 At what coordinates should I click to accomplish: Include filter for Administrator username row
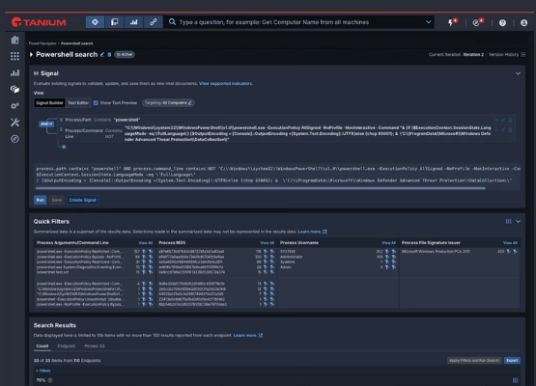click(387, 256)
